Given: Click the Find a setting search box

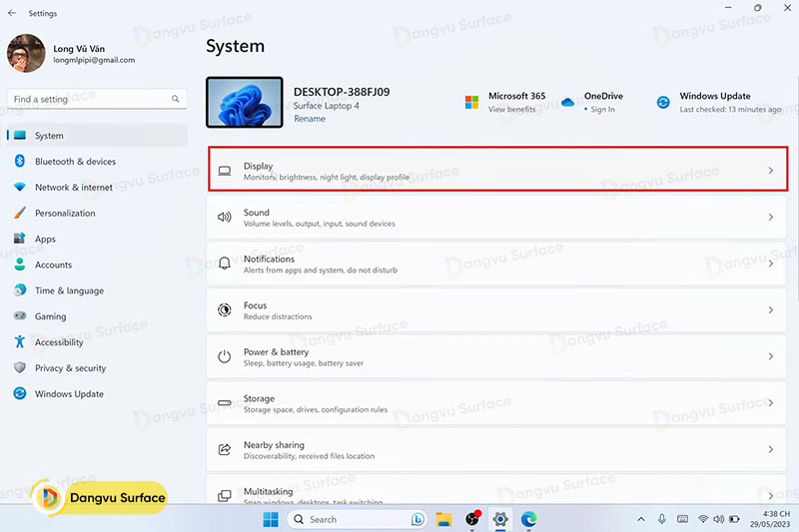Looking at the screenshot, I should pyautogui.click(x=90, y=99).
